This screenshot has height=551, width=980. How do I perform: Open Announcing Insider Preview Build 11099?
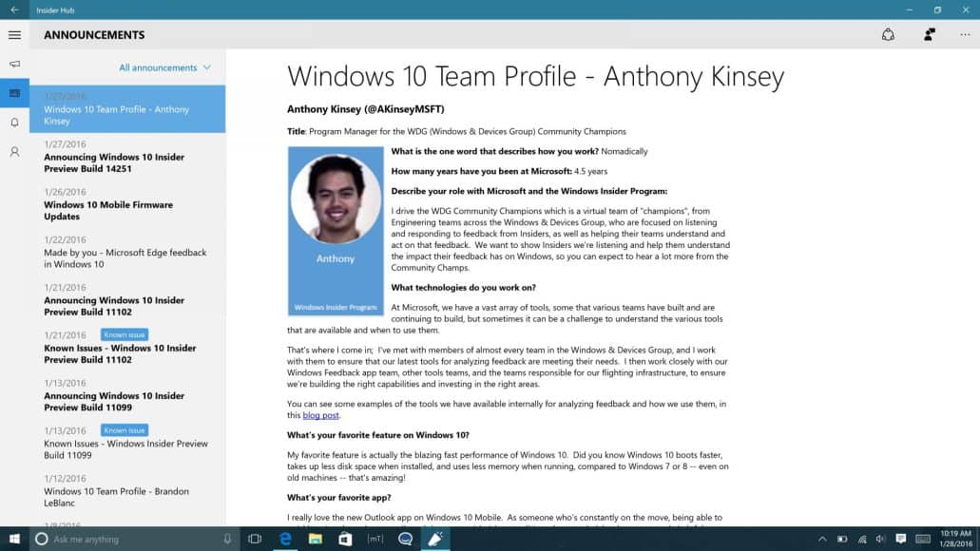pyautogui.click(x=127, y=395)
